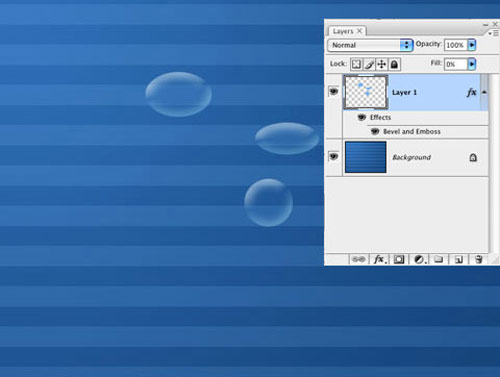The width and height of the screenshot is (500, 377).
Task: Click the delete layer trash icon
Action: pos(479,259)
